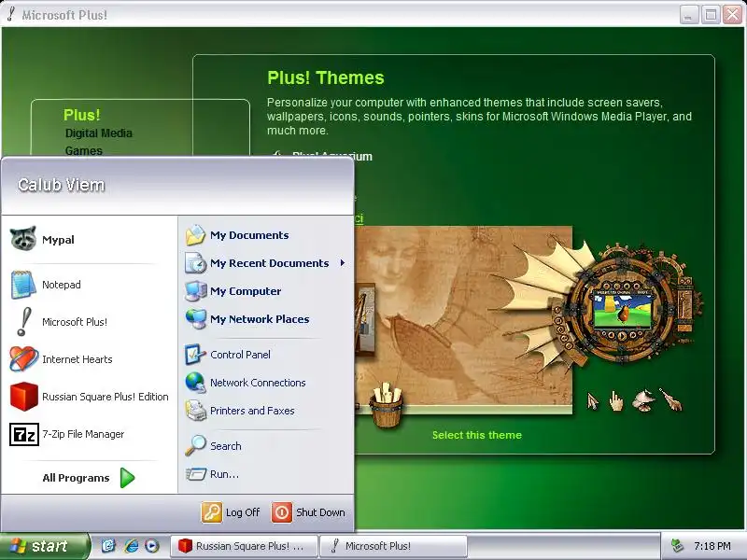Image resolution: width=747 pixels, height=560 pixels.
Task: Click the arrow pointer preview icon
Action: tap(593, 401)
